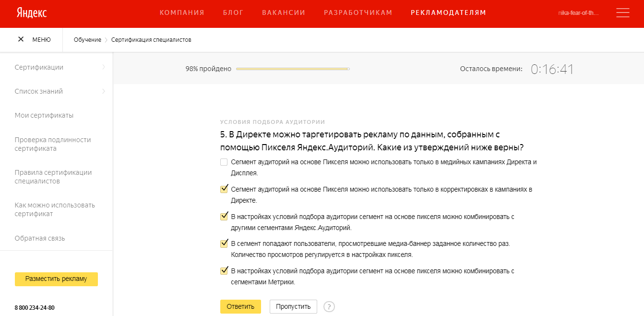Disable the checkbox about сегментами Метрики
The width and height of the screenshot is (644, 316).
(224, 270)
